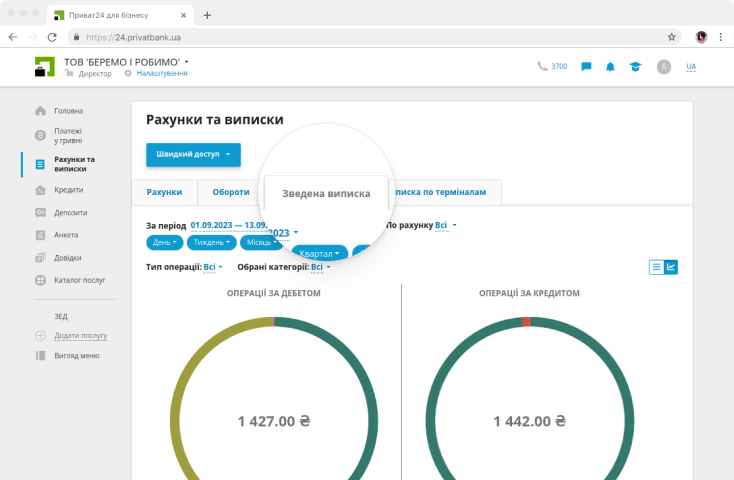Screen dimensions: 734x480
Task: Click the graduation cap training icon
Action: (634, 67)
